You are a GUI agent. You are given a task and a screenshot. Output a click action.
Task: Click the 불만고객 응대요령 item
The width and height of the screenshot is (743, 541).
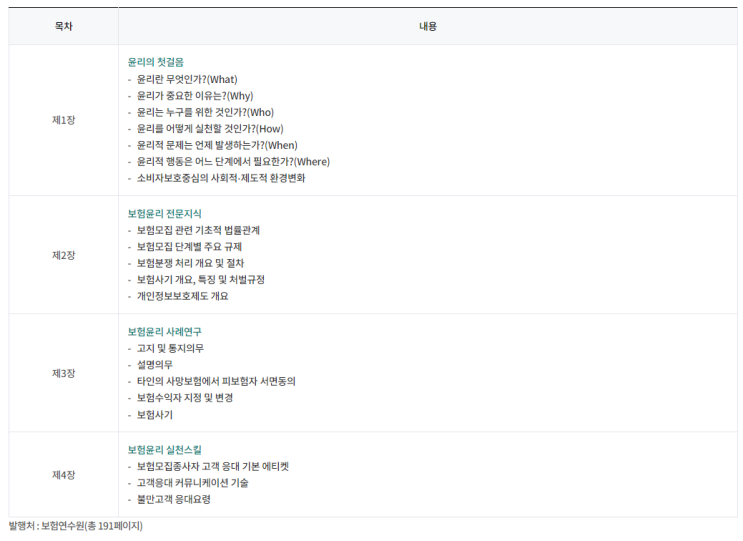173,499
